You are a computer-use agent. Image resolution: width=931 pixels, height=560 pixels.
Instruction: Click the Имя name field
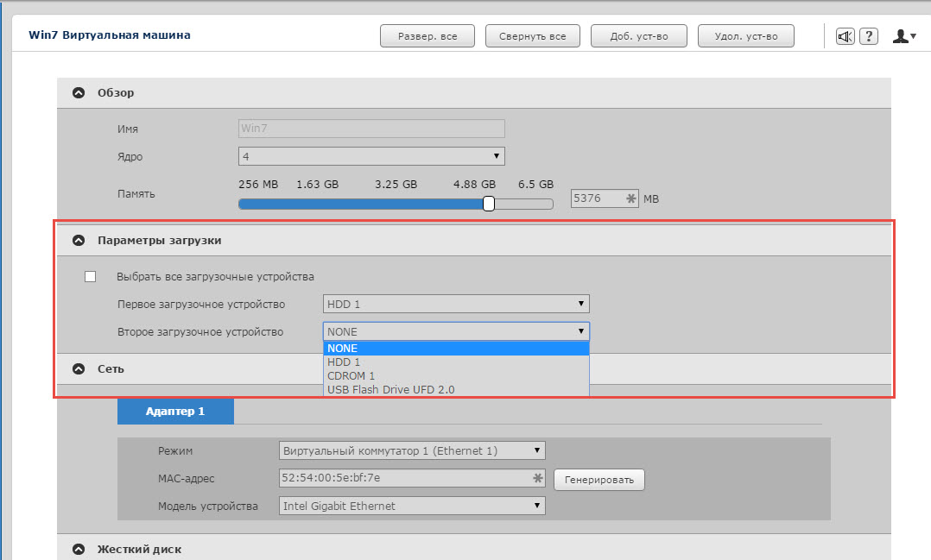371,128
